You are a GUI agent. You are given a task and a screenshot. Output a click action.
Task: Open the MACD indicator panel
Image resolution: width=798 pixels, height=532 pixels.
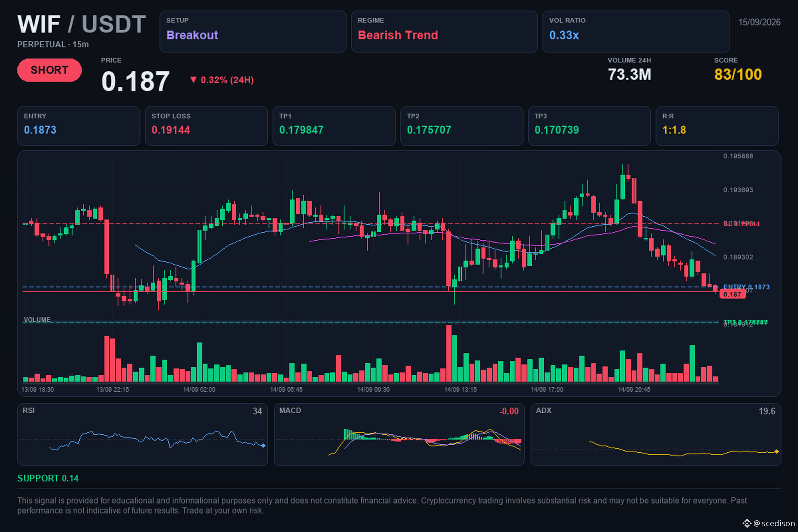(x=399, y=434)
